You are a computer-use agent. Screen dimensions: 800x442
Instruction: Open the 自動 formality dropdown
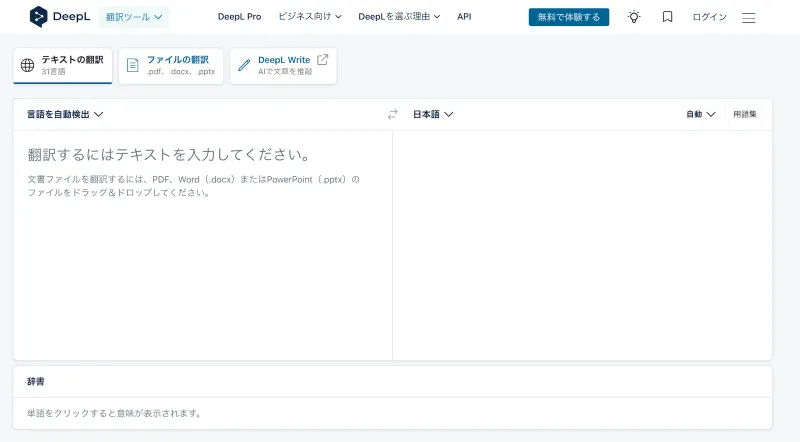coord(701,114)
